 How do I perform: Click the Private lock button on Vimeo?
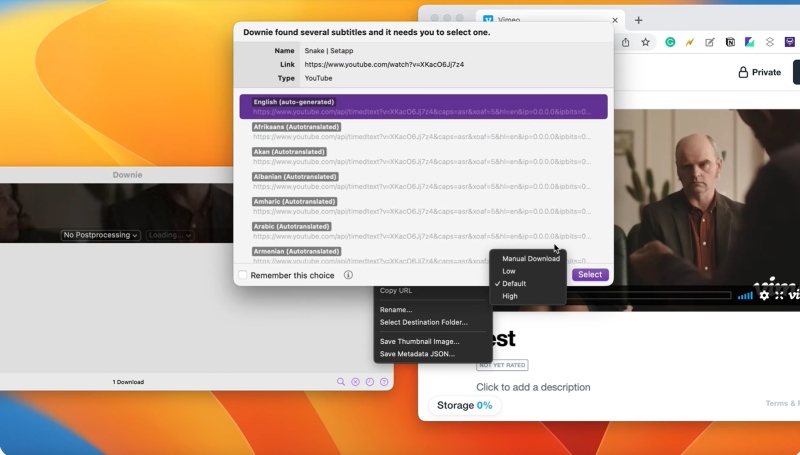point(760,72)
